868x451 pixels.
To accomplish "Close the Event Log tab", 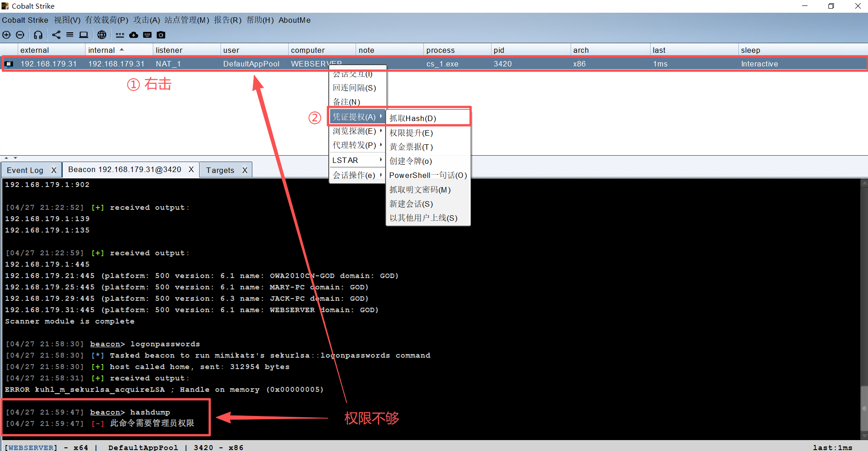I will tap(54, 170).
